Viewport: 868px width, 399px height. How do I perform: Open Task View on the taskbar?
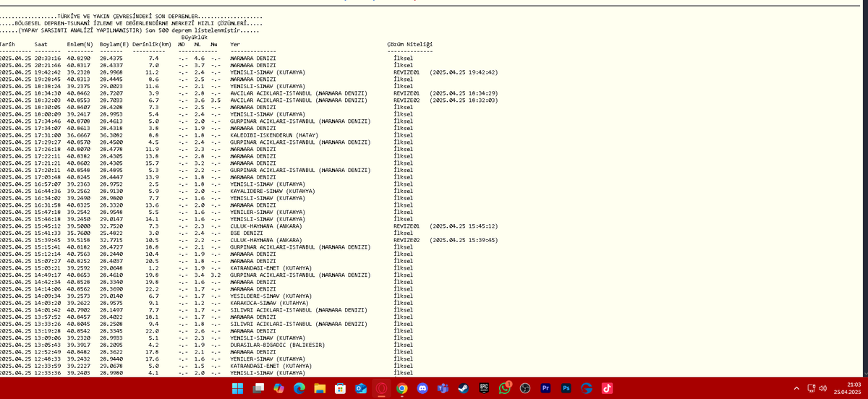pos(258,389)
